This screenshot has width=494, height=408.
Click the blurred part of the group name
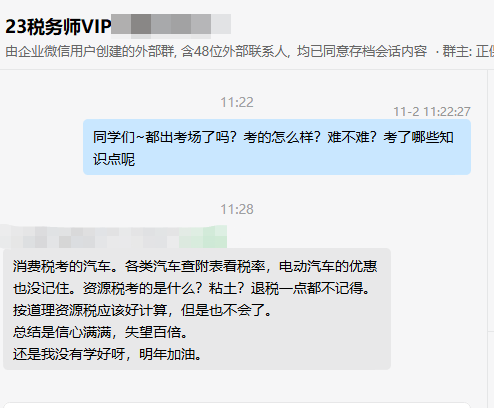[x=171, y=24]
